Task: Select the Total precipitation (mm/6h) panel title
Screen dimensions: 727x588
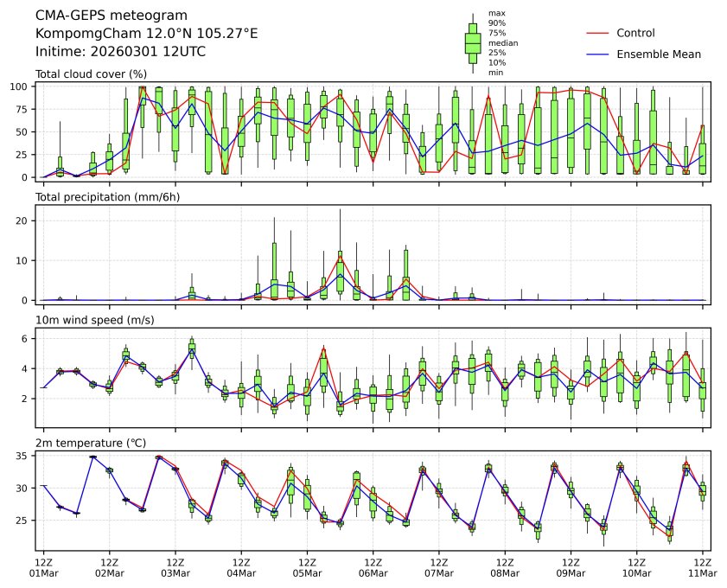Action: click(x=102, y=197)
